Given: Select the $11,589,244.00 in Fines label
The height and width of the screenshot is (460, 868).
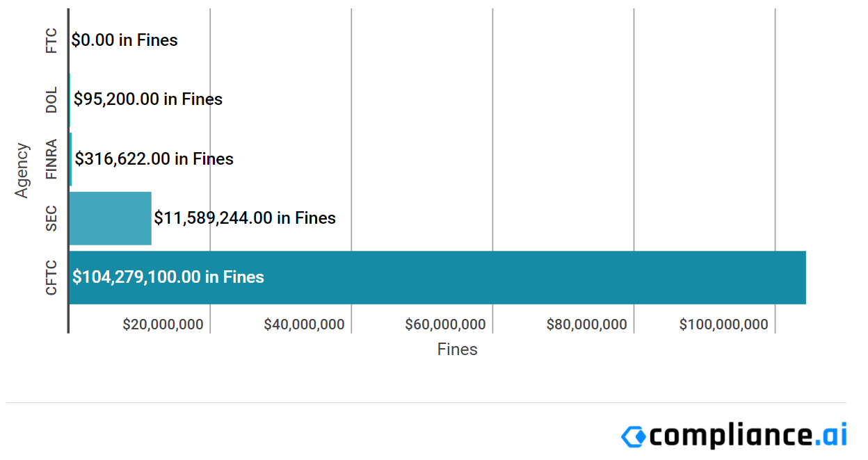Looking at the screenshot, I should pos(245,218).
